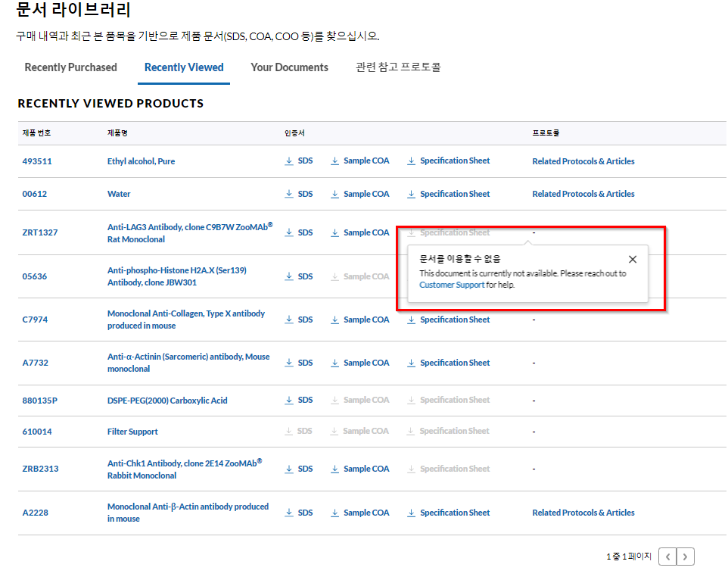The height and width of the screenshot is (580, 728).
Task: Download Specification Sheet for Ethyl alcohol
Action: click(x=448, y=161)
